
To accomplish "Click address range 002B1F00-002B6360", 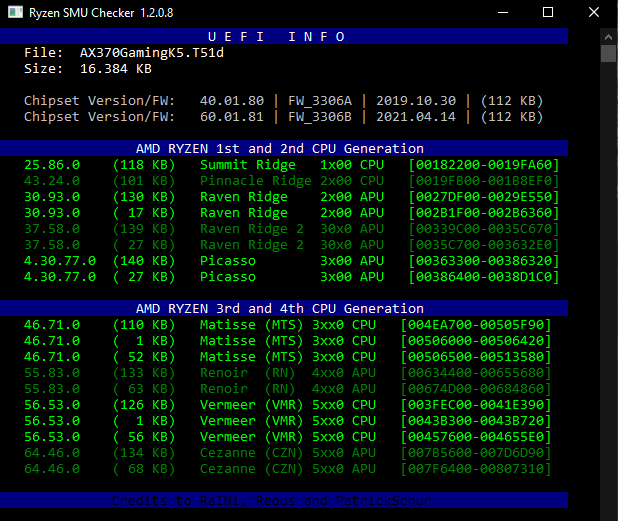I will click(484, 213).
